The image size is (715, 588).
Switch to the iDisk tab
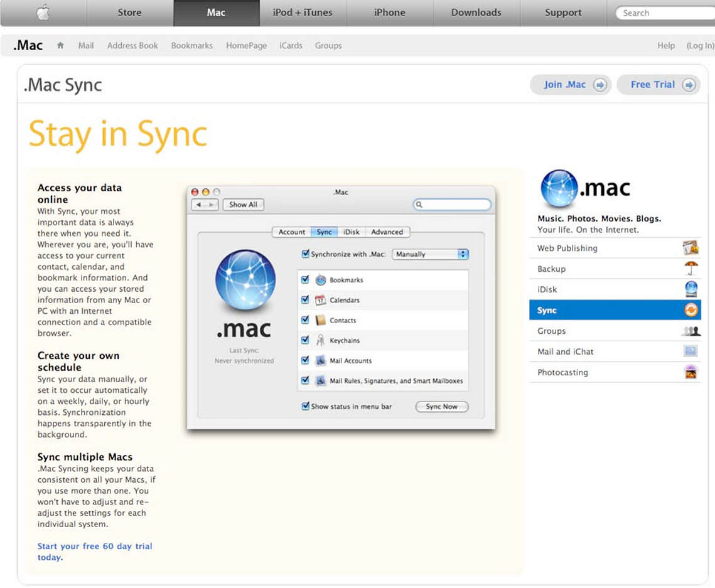(351, 232)
